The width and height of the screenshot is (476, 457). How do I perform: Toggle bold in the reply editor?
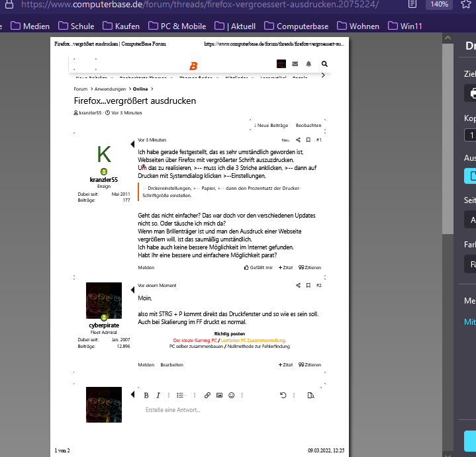pyautogui.click(x=146, y=395)
